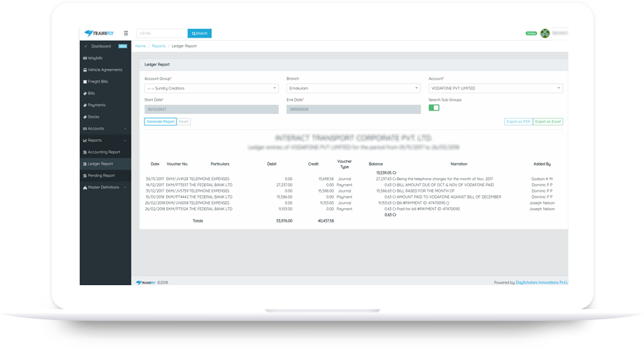Click the Generate Report button
This screenshot has width=644, height=350.
pos(160,121)
